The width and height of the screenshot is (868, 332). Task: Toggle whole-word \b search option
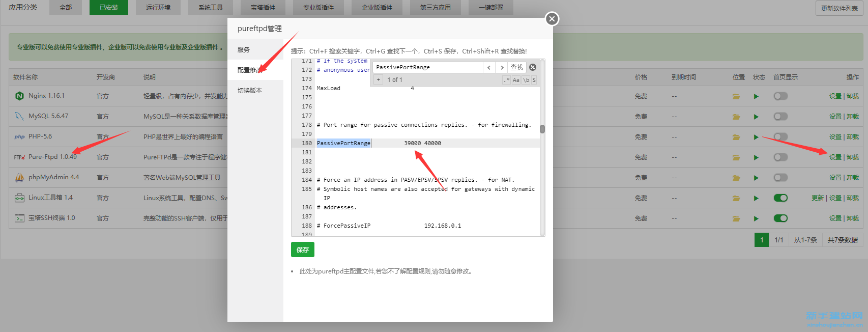click(x=526, y=80)
